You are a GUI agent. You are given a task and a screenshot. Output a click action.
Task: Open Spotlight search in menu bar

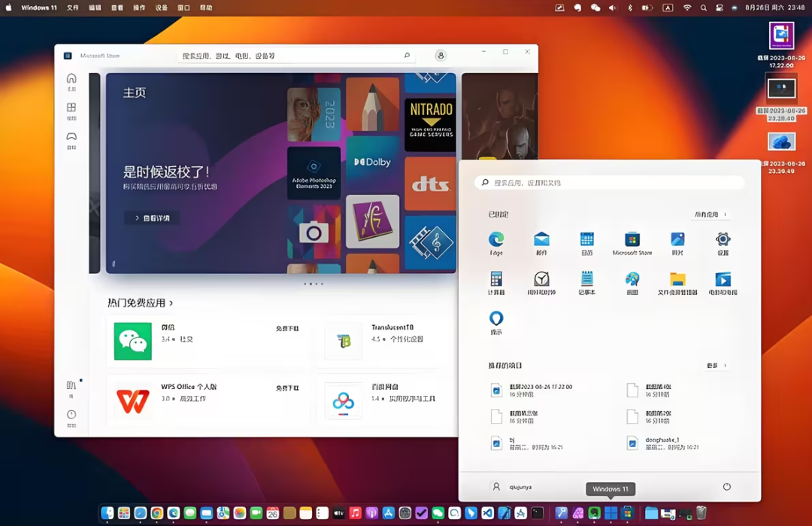pyautogui.click(x=703, y=8)
